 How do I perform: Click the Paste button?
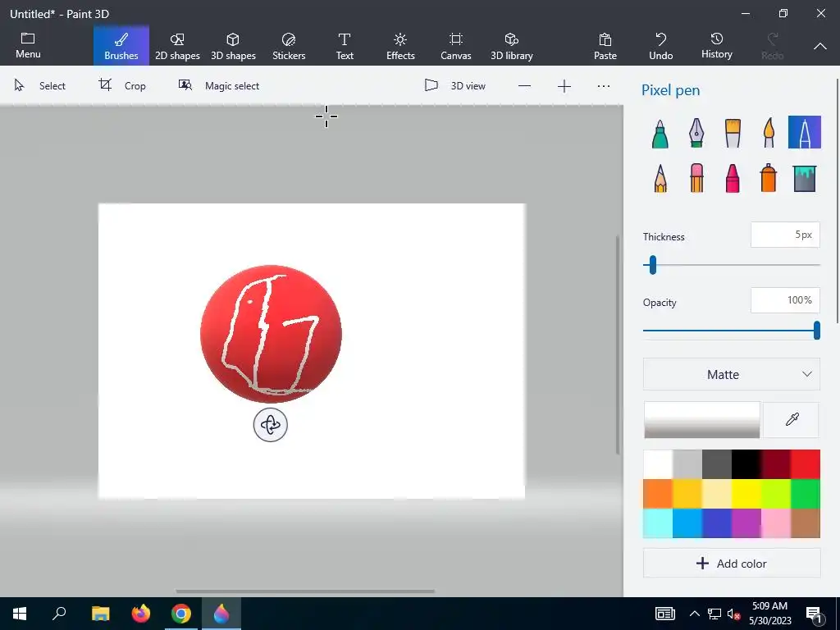point(605,46)
